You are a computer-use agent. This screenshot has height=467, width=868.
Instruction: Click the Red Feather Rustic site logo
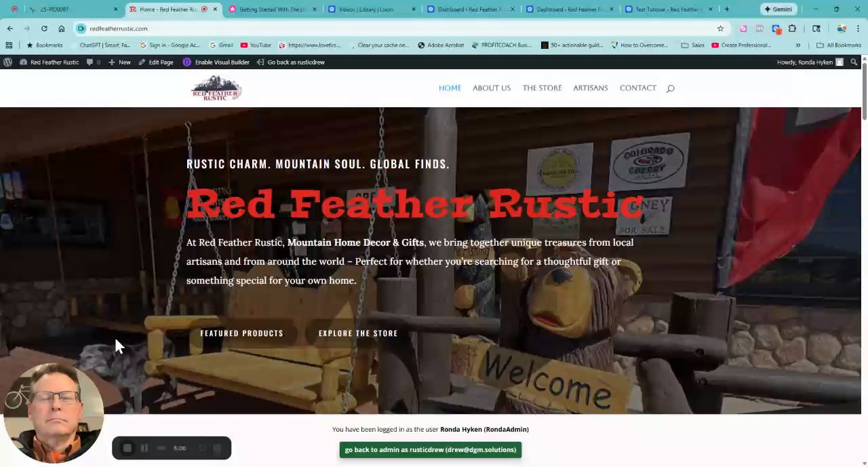(x=216, y=88)
